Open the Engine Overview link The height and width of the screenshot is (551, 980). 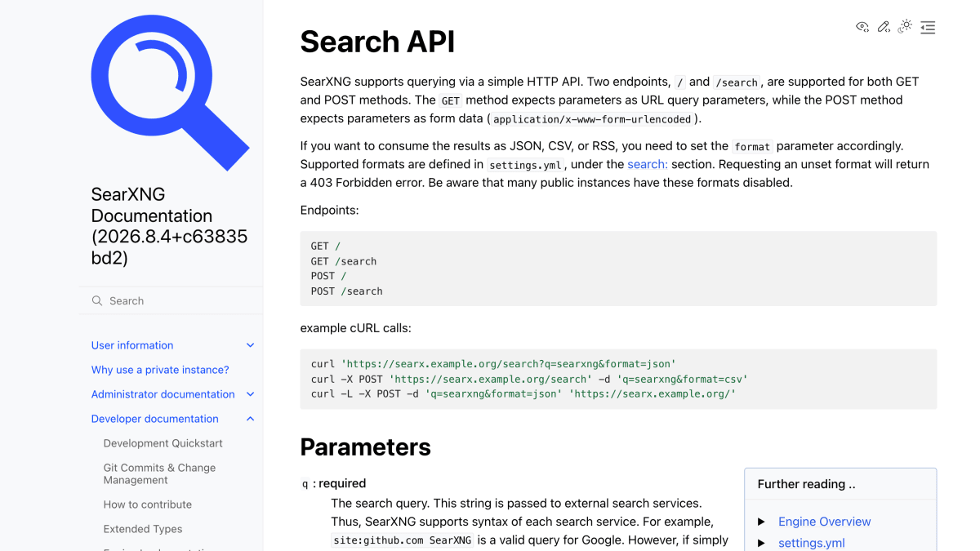(824, 522)
